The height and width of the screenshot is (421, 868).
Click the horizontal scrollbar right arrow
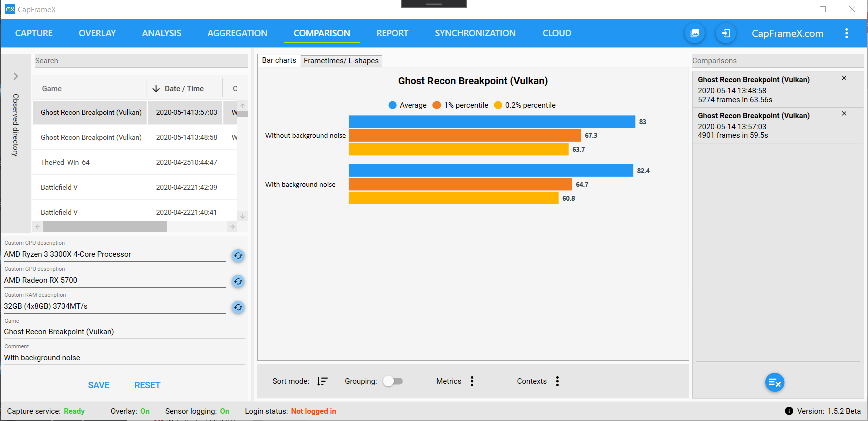point(232,227)
